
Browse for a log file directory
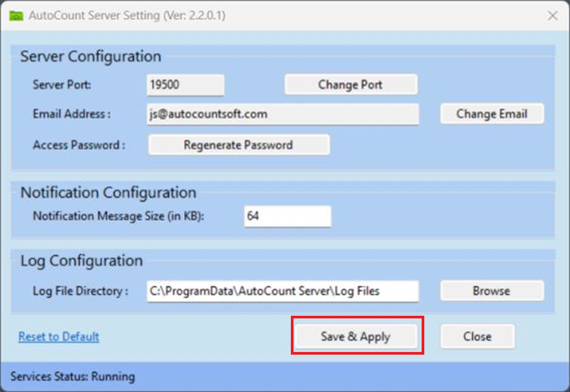point(491,291)
